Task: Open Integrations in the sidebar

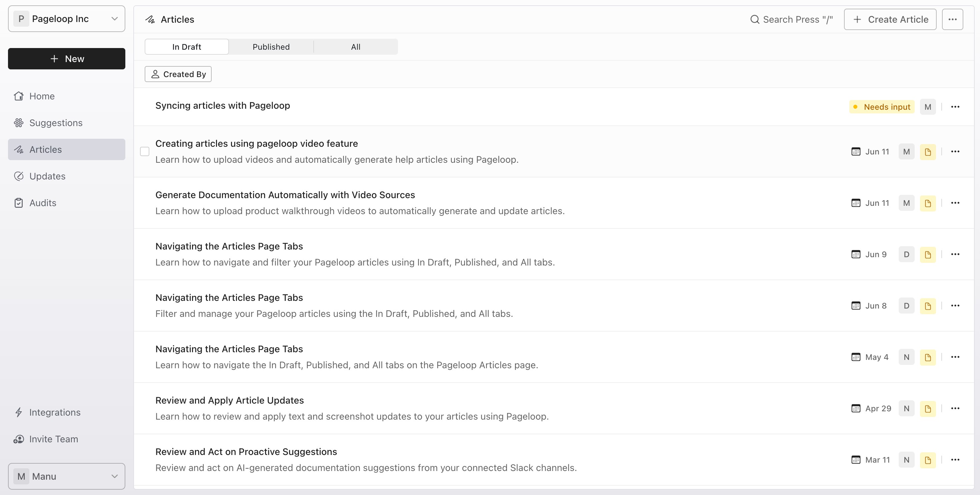Action: (x=67, y=412)
